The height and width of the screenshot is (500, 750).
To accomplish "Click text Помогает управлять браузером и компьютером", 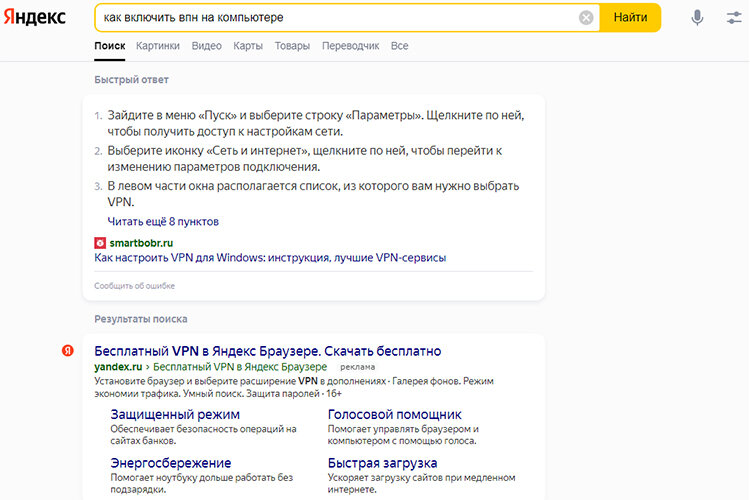I will coord(403,435).
